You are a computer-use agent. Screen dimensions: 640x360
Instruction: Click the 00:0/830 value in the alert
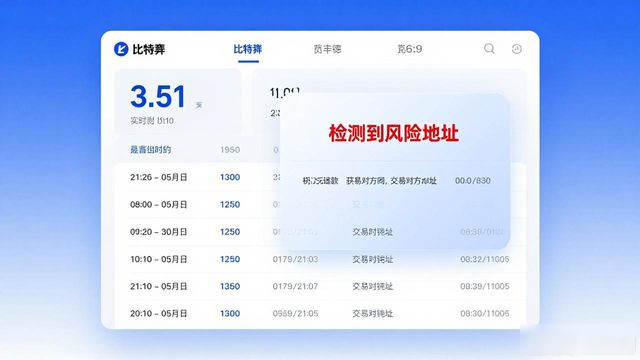coord(473,180)
